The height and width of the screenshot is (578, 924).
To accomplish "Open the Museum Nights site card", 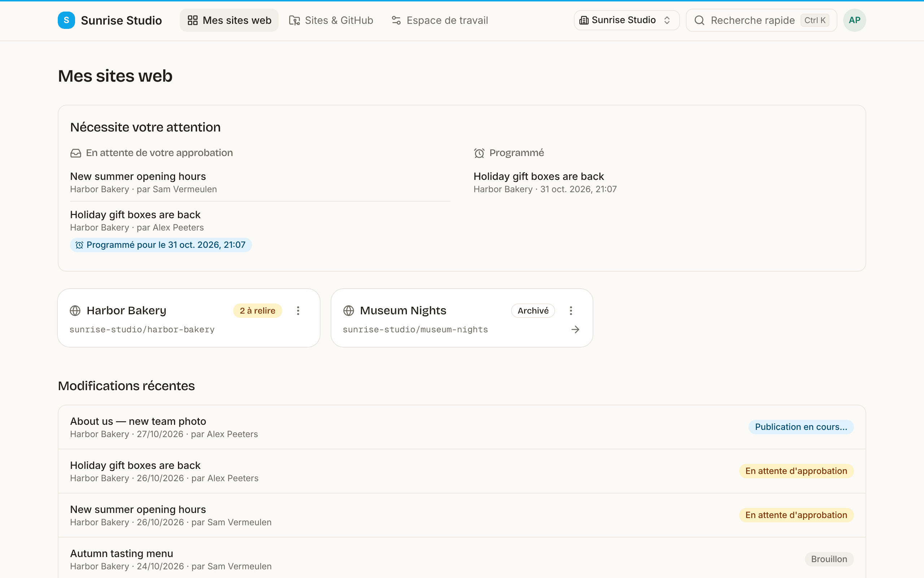I will pyautogui.click(x=462, y=318).
